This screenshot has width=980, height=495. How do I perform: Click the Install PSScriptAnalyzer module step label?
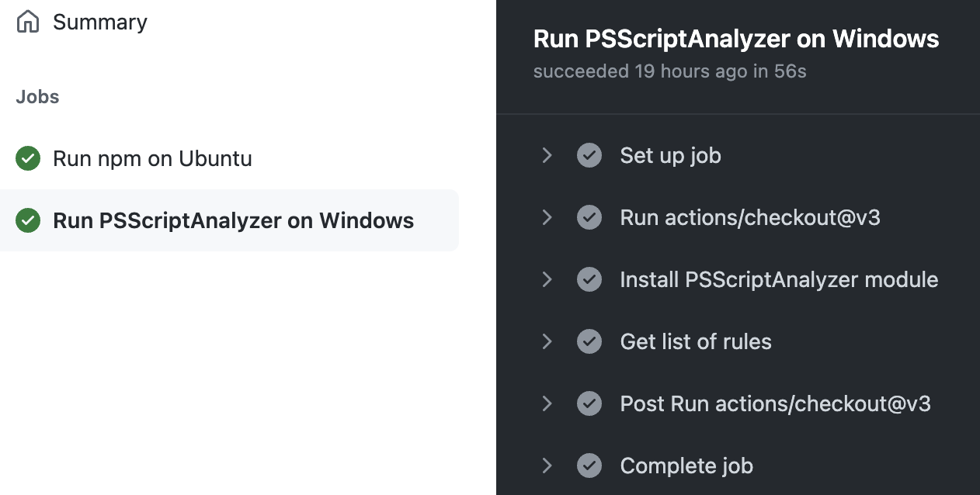[x=779, y=279]
